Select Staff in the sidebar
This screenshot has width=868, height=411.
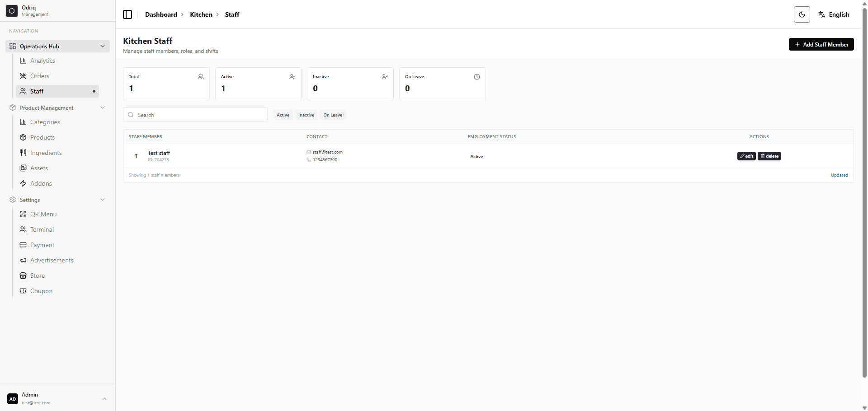tap(57, 91)
